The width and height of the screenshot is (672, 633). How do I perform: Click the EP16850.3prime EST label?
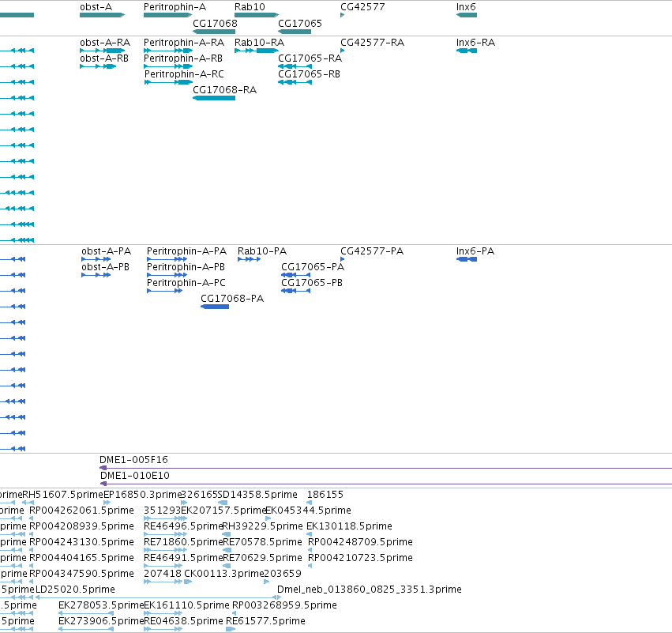click(142, 495)
